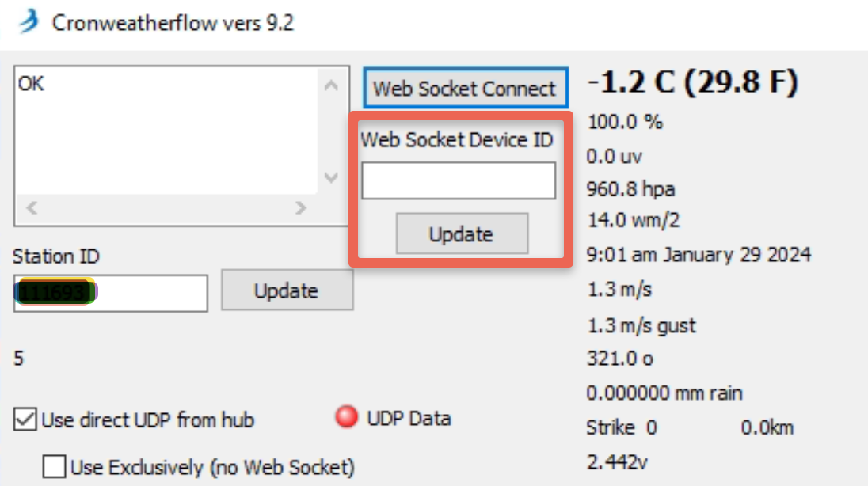Click Update next to Station ID

(287, 290)
